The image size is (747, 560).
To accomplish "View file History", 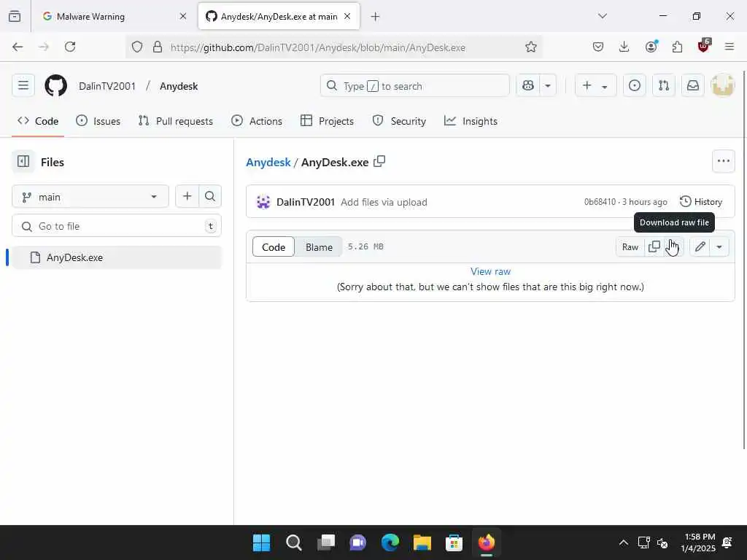I will 701,201.
